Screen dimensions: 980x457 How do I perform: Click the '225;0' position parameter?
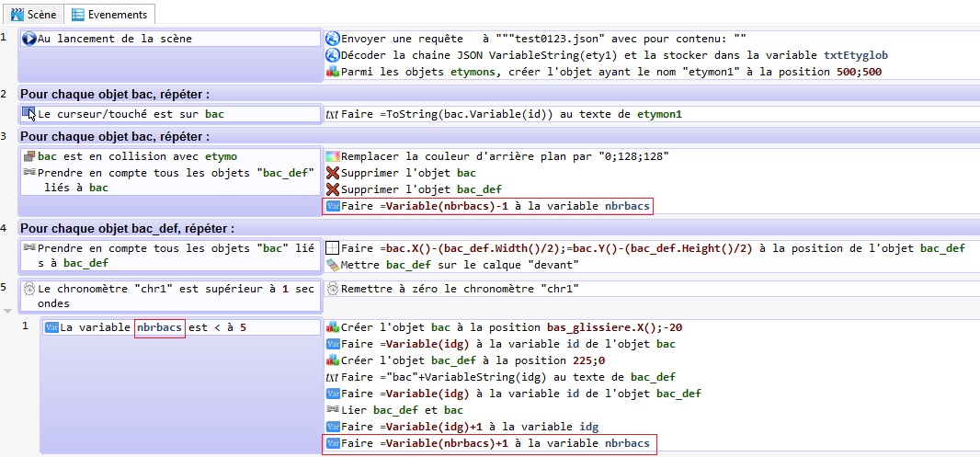[588, 360]
